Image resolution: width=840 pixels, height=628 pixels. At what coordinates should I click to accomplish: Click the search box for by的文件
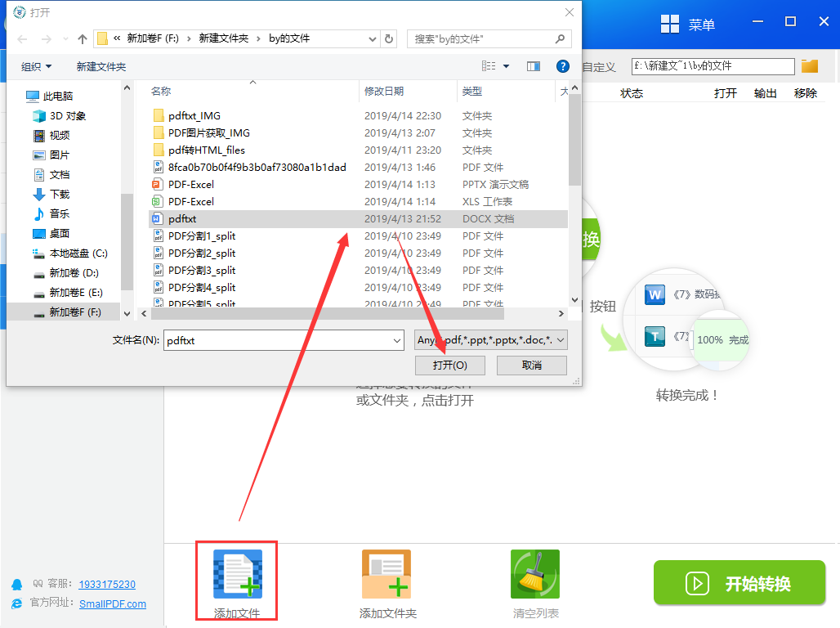pos(480,38)
